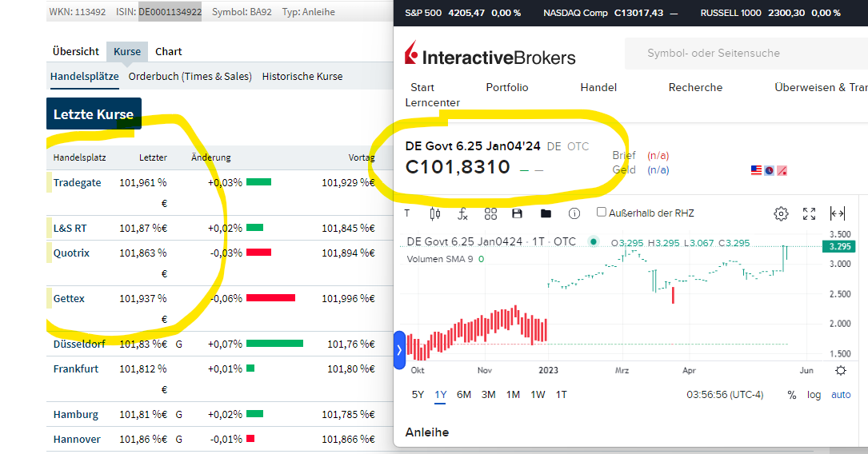
Task: Expand the blue side panel arrow
Action: pos(399,350)
